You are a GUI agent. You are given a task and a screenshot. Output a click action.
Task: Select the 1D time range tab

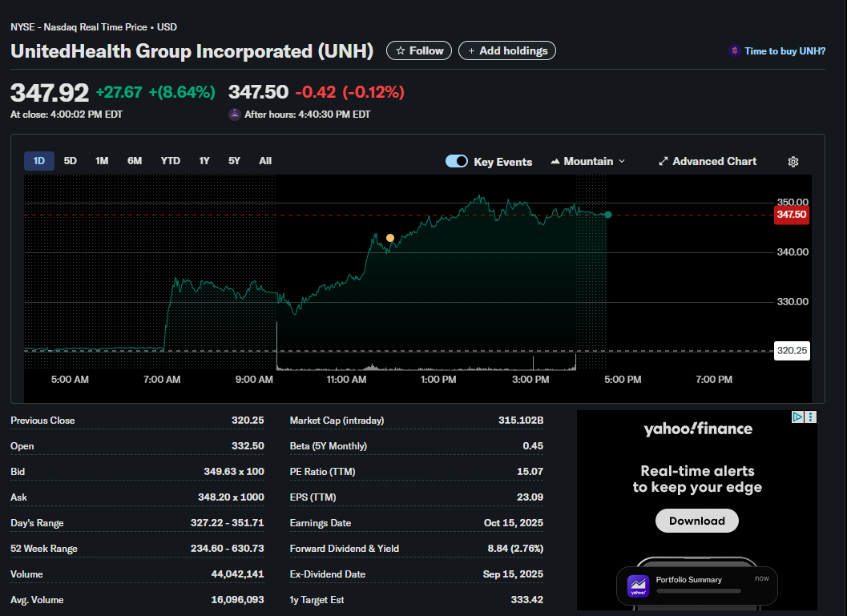click(39, 161)
